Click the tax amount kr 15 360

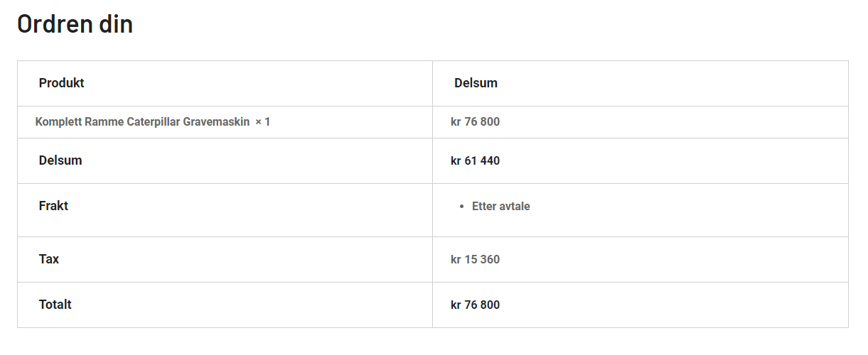pos(475,260)
